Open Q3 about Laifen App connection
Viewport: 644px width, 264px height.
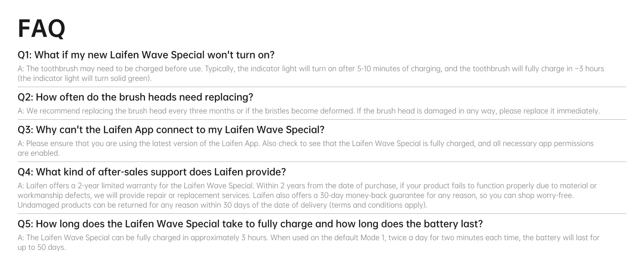[x=171, y=130]
